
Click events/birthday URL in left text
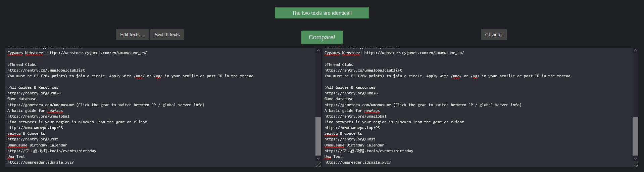tap(52, 151)
